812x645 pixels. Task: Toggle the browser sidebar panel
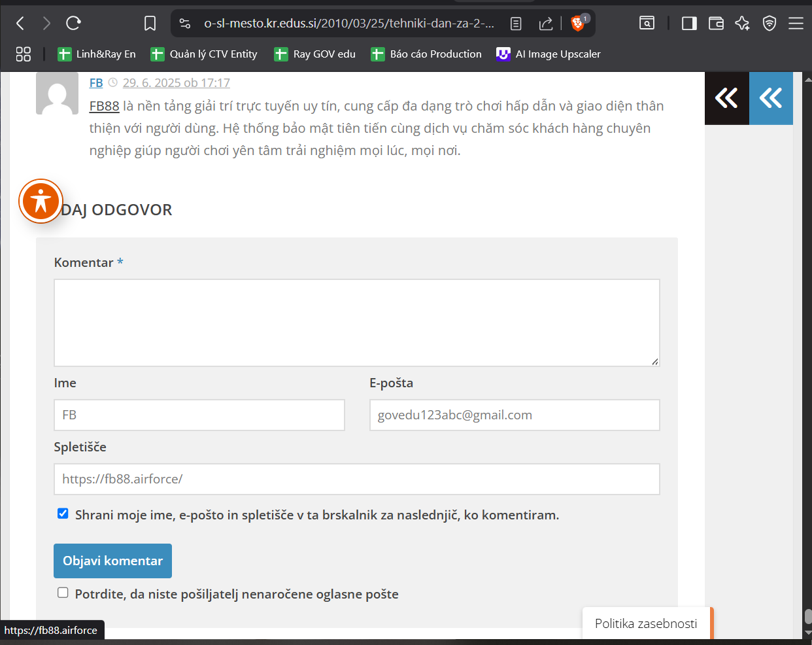point(689,24)
